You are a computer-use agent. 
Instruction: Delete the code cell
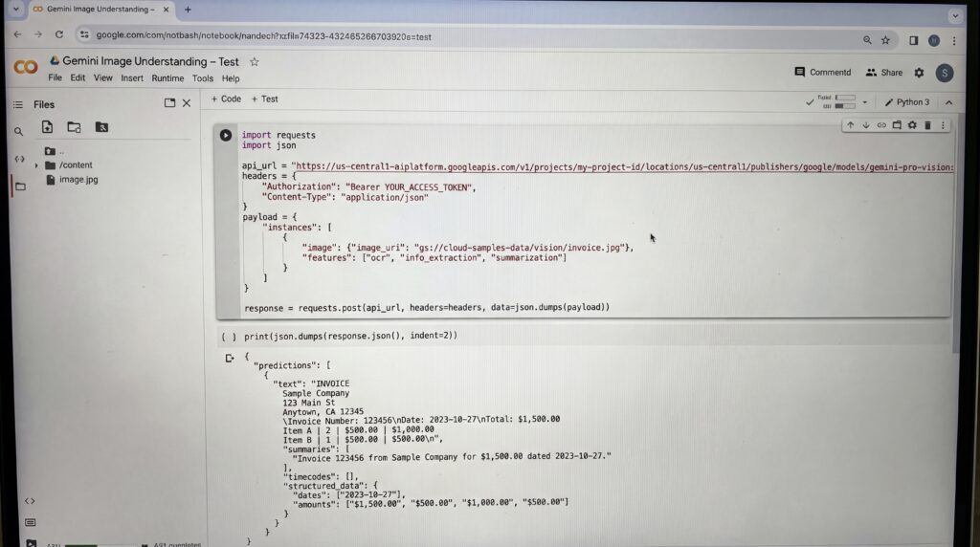pos(928,125)
